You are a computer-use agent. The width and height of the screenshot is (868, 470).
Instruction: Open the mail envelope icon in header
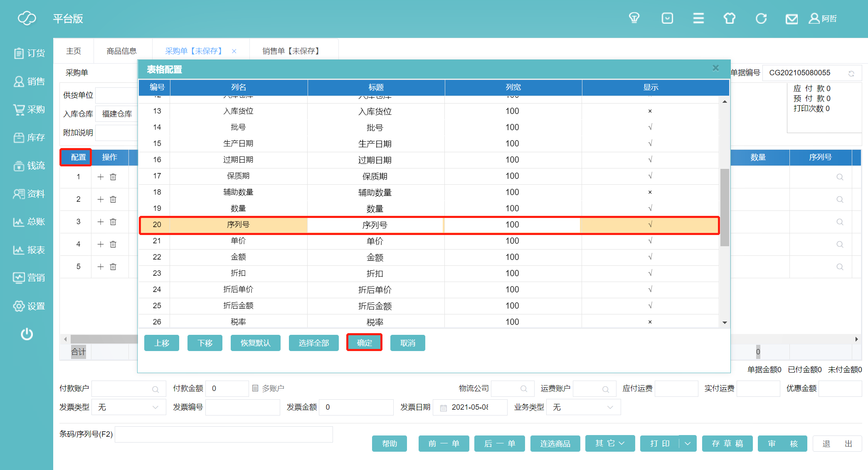click(791, 19)
